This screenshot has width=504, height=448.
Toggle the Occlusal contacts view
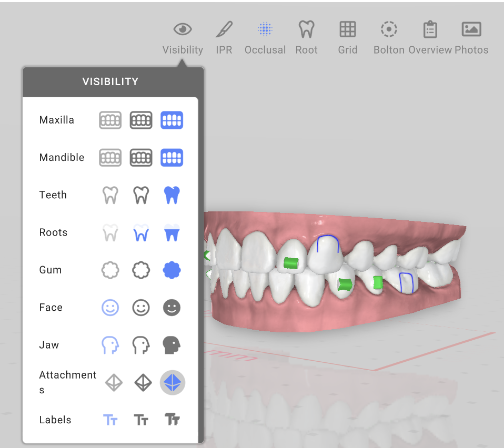pyautogui.click(x=265, y=37)
